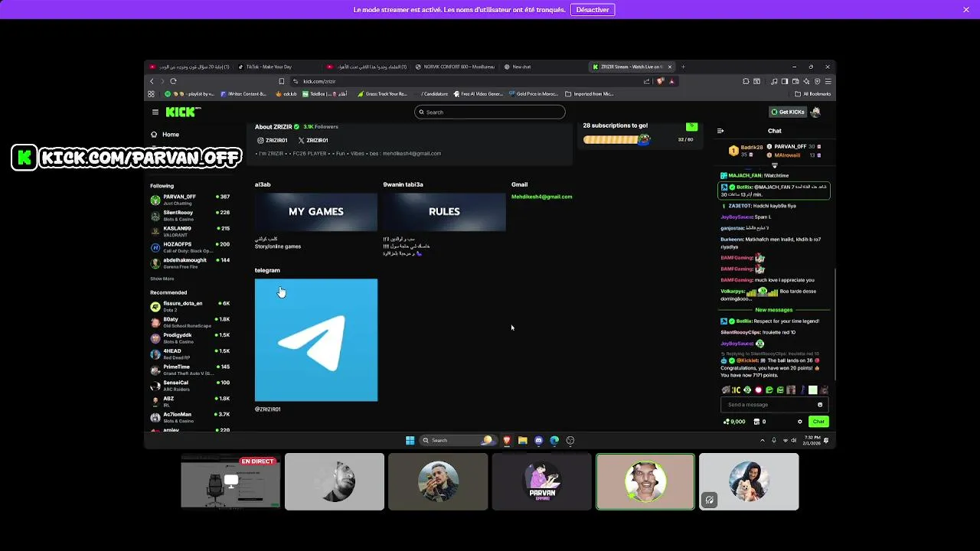
Task: Open Discord from the taskbar
Action: coord(538,440)
